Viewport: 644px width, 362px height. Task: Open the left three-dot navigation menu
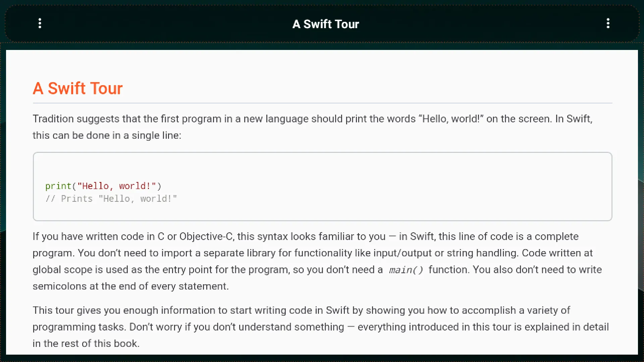tap(40, 23)
